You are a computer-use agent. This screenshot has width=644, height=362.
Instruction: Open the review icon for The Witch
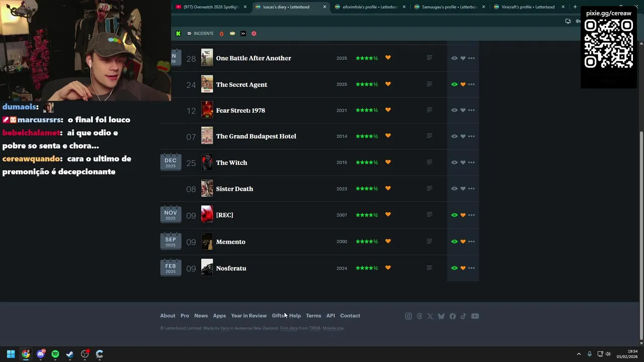pyautogui.click(x=429, y=162)
